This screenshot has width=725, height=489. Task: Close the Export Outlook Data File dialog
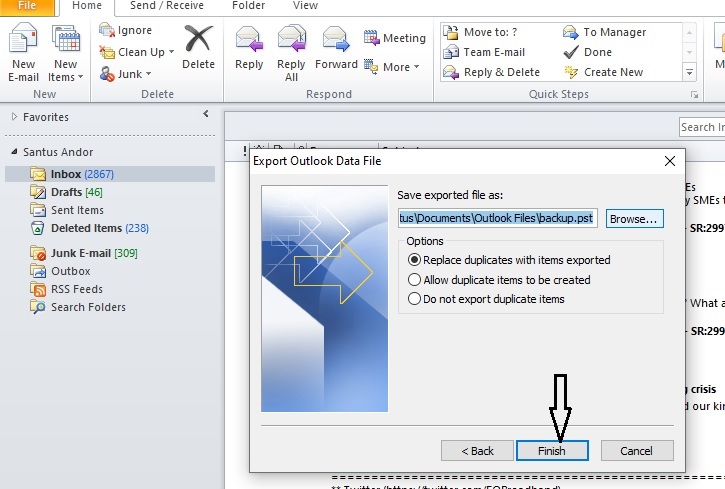pos(670,161)
